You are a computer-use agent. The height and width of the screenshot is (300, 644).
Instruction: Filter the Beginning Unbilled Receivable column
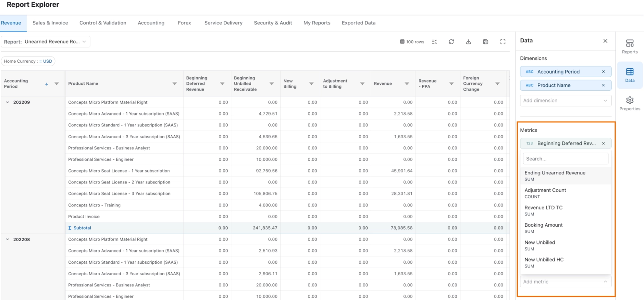(272, 83)
